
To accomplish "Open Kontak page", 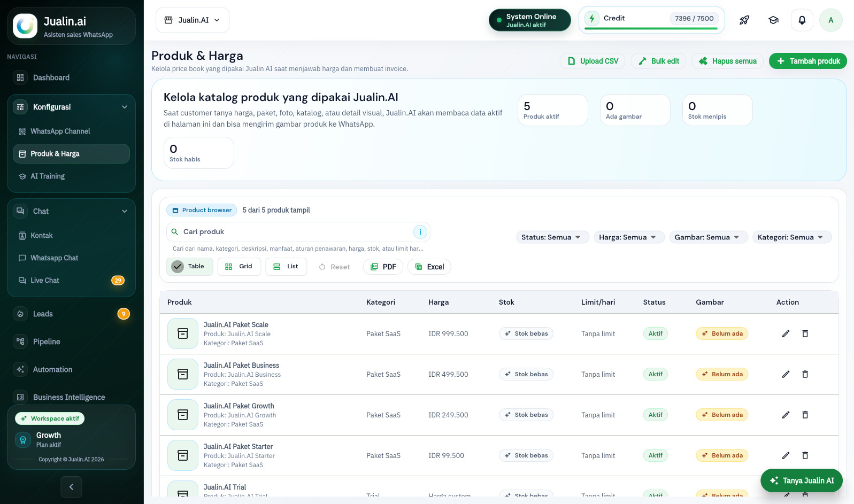I will (71, 235).
